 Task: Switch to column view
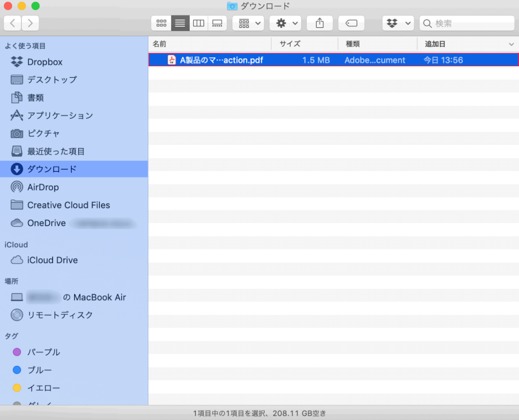[199, 23]
